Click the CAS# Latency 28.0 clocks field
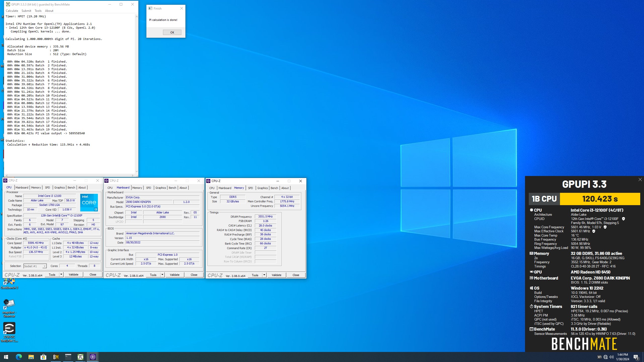The height and width of the screenshot is (362, 644). click(265, 225)
